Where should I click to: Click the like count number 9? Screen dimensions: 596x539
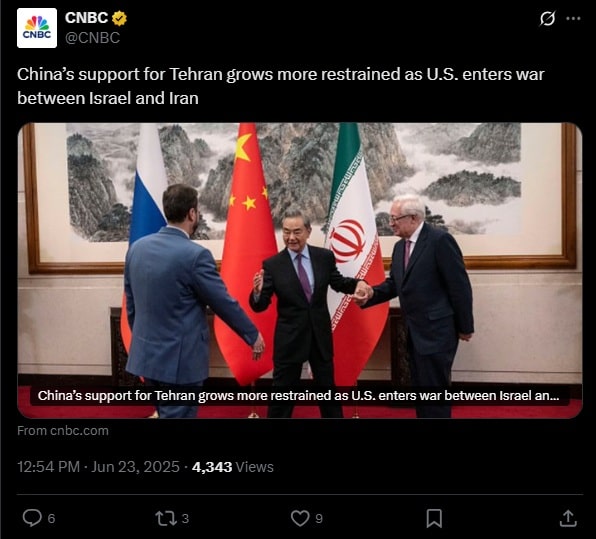click(x=319, y=518)
